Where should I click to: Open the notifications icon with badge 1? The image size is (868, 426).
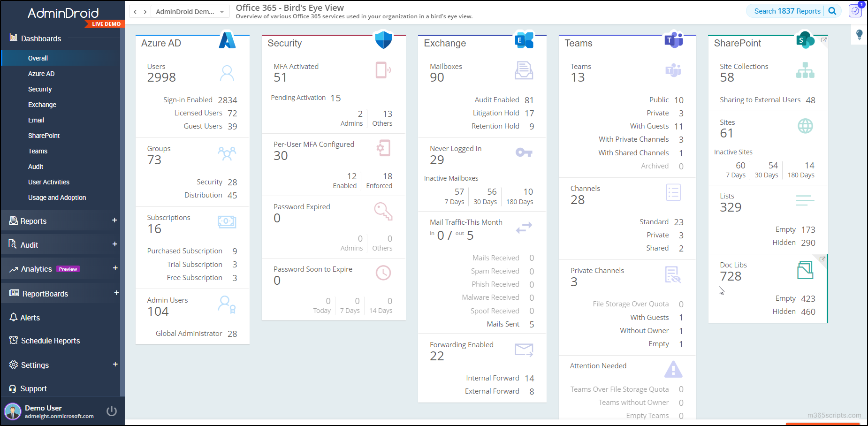point(855,11)
